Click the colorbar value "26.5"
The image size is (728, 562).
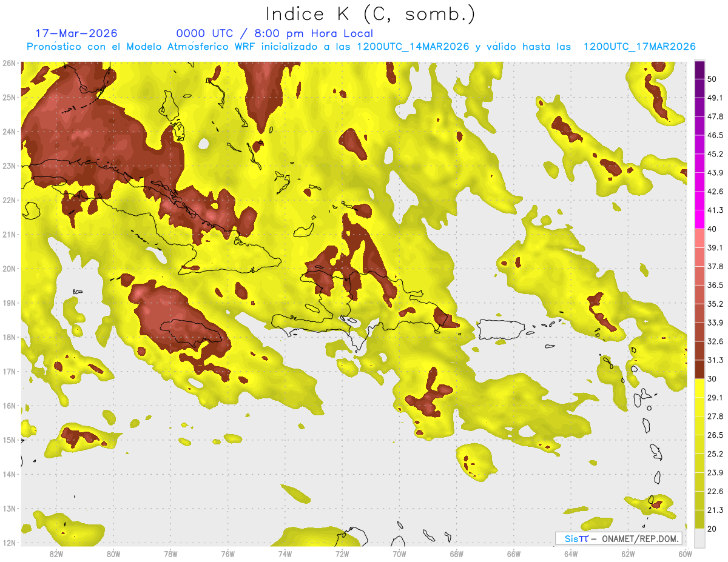pyautogui.click(x=715, y=435)
